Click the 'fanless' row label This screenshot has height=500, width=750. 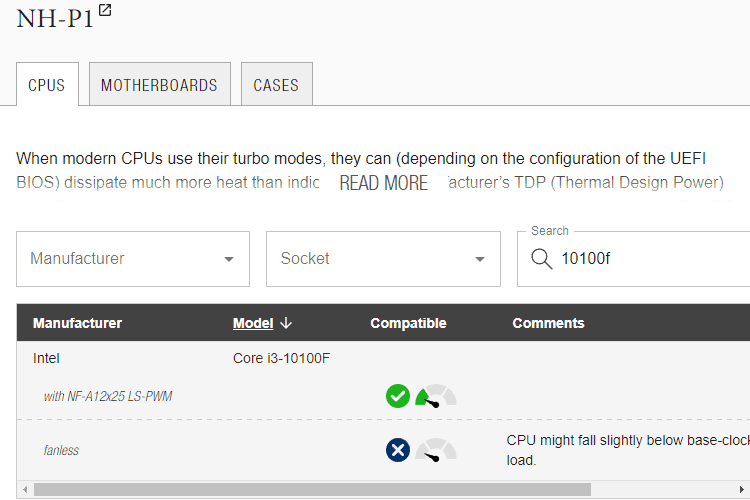[61, 450]
